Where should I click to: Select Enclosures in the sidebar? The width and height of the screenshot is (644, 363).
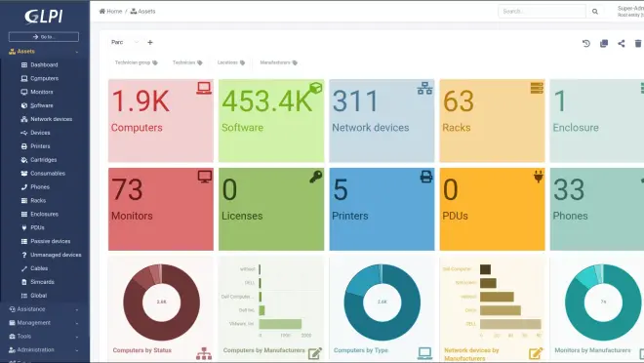[x=39, y=214]
